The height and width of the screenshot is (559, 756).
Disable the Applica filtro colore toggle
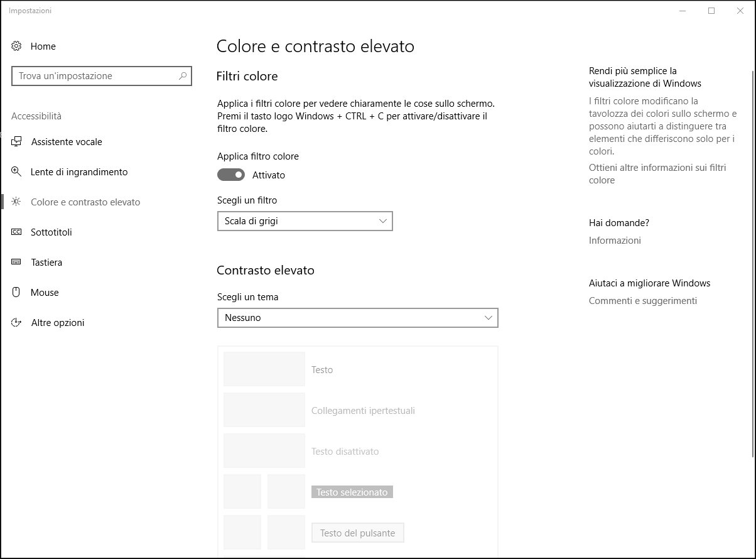point(231,175)
